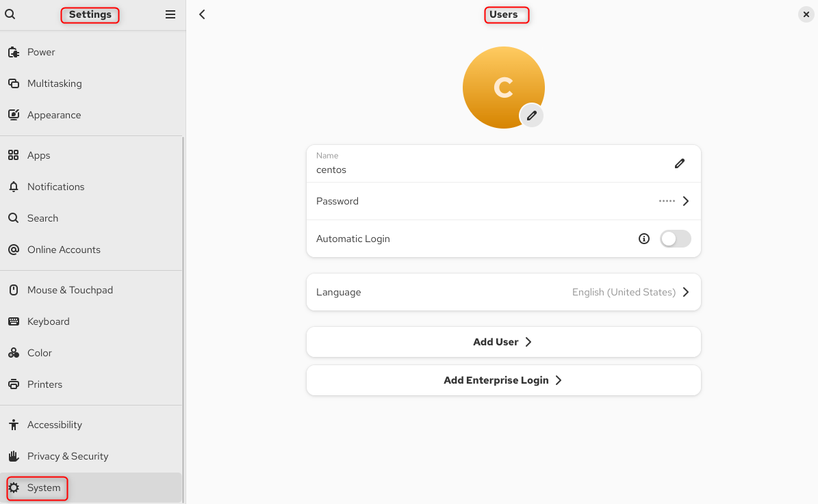Open Power settings in the sidebar
The height and width of the screenshot is (504, 818).
(41, 52)
